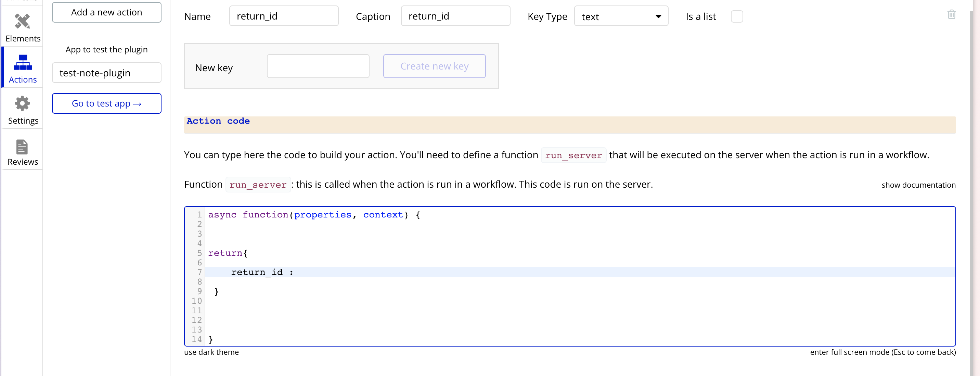This screenshot has height=376, width=980.
Task: Expand the Key Type dropdown
Action: 621,16
